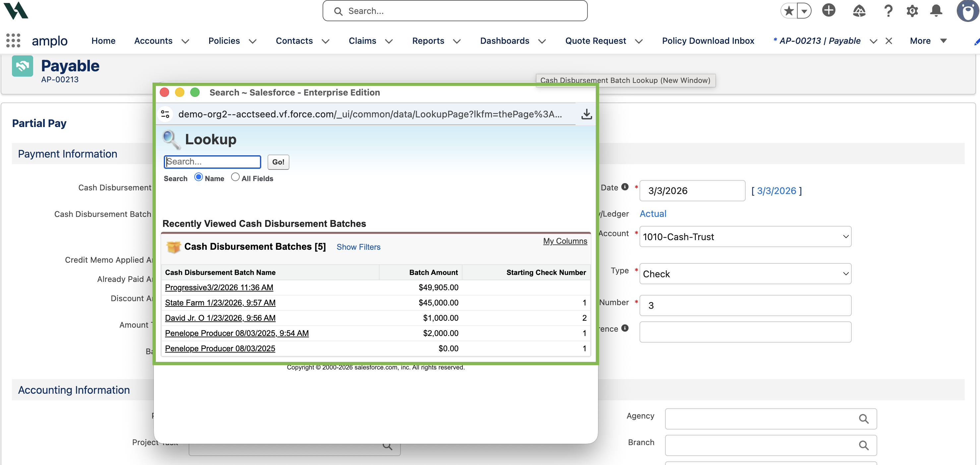Screen dimensions: 980x465
Task: Go to the Home tab
Action: pos(103,41)
